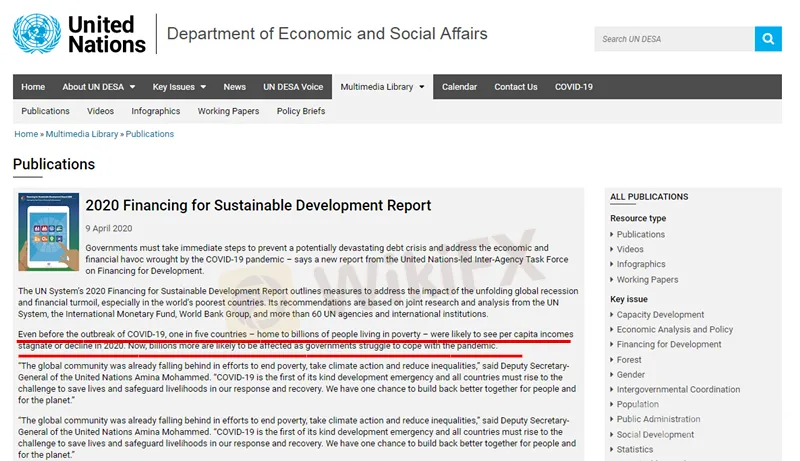Open the News menu item
Screen dimensions: 800x461
(234, 87)
